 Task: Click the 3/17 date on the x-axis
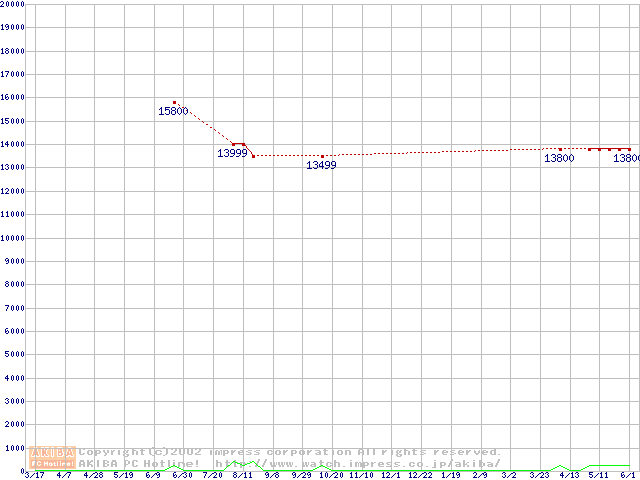click(33, 475)
